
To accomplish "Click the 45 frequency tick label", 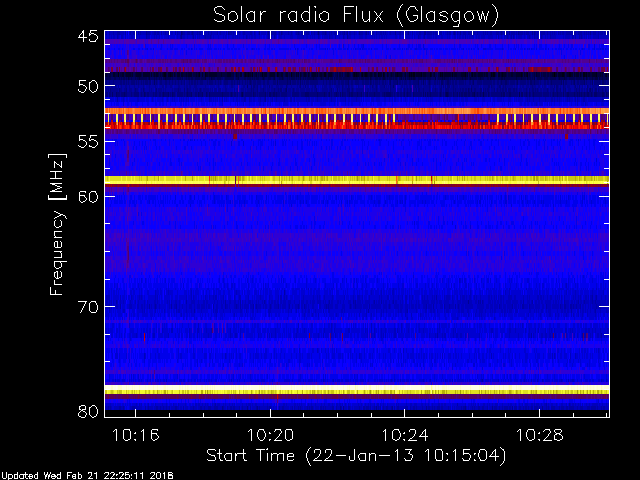I will (x=88, y=37).
